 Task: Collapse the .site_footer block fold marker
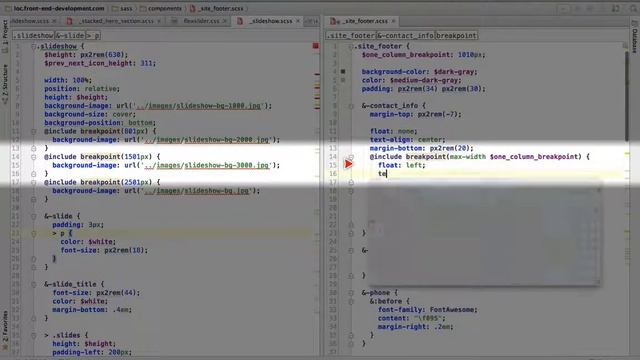tap(351, 46)
